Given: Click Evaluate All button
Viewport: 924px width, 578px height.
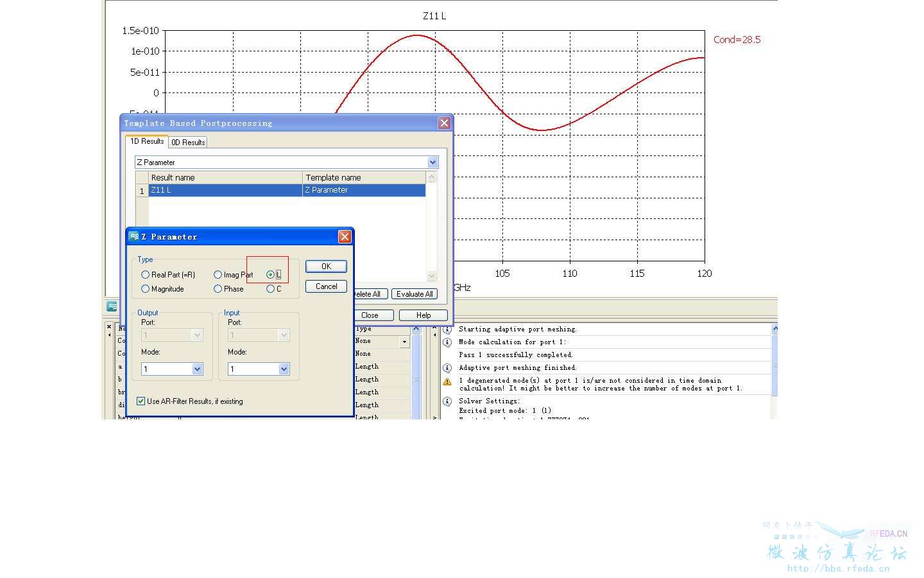Looking at the screenshot, I should [x=415, y=294].
